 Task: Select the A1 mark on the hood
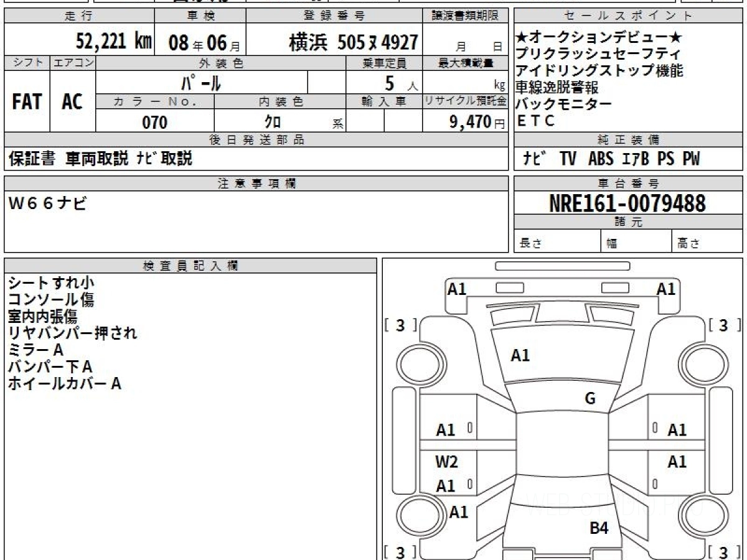pos(520,355)
